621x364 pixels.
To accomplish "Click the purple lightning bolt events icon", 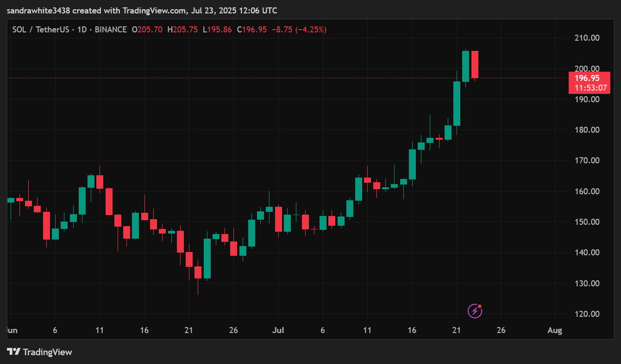I will pos(475,311).
